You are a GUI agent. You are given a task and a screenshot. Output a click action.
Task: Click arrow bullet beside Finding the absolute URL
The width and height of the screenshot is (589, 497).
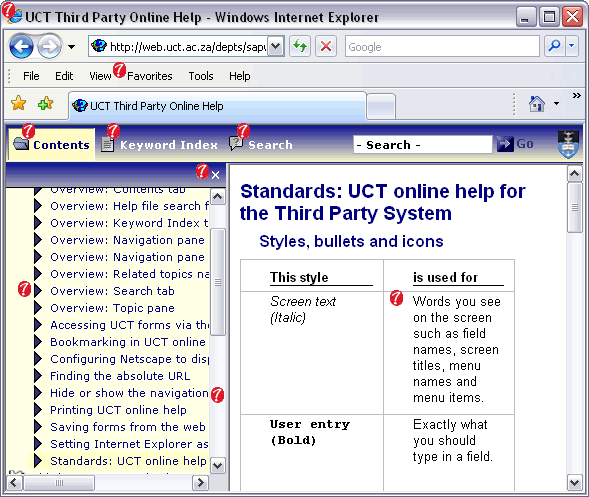click(x=38, y=376)
